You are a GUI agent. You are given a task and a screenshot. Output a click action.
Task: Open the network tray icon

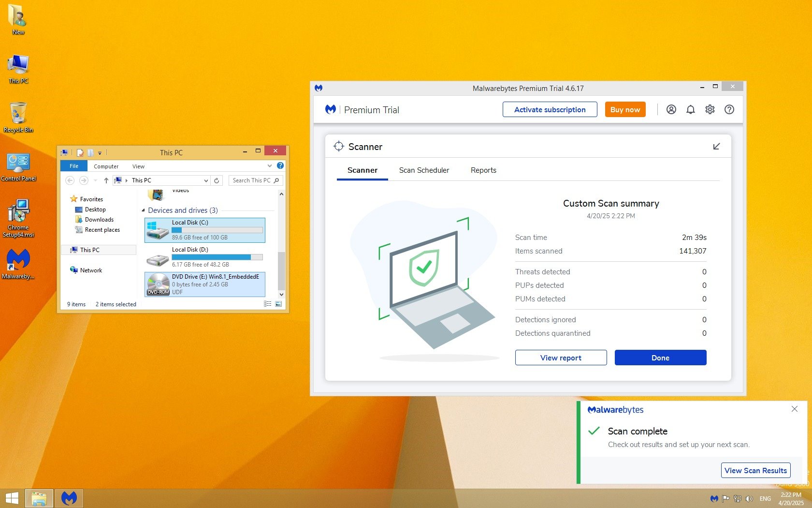tap(738, 499)
